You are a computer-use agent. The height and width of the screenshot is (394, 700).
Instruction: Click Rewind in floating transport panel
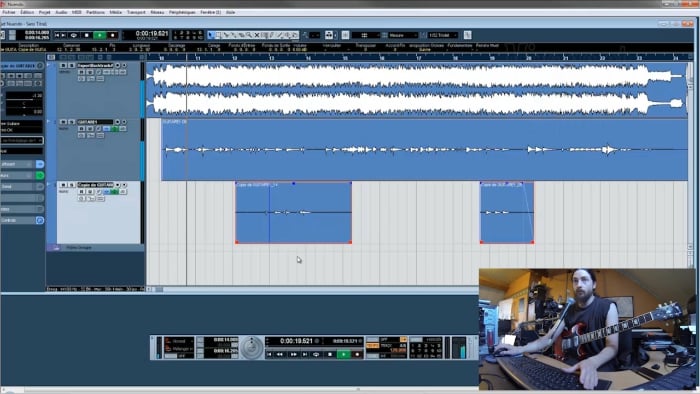click(280, 354)
